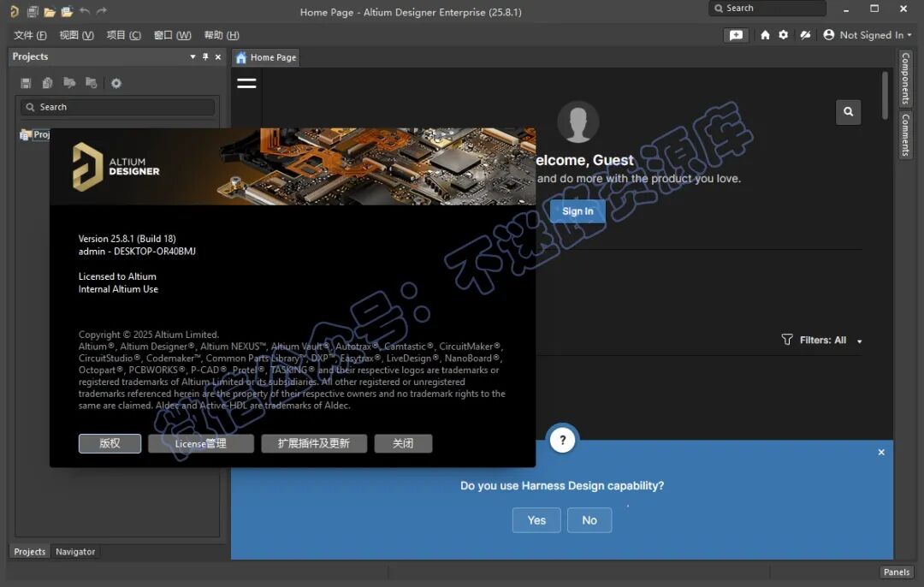The width and height of the screenshot is (924, 587).
Task: Click the magnifier search button on Home Page
Action: (x=848, y=111)
